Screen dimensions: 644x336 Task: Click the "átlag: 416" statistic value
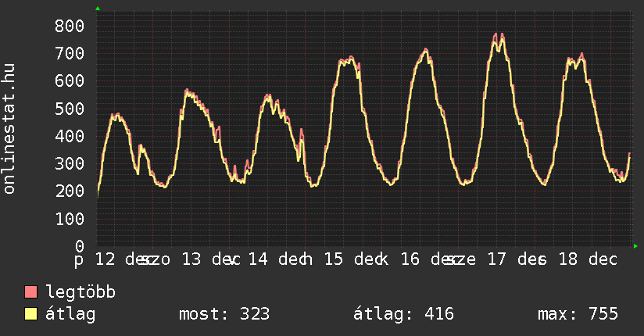coord(403,315)
